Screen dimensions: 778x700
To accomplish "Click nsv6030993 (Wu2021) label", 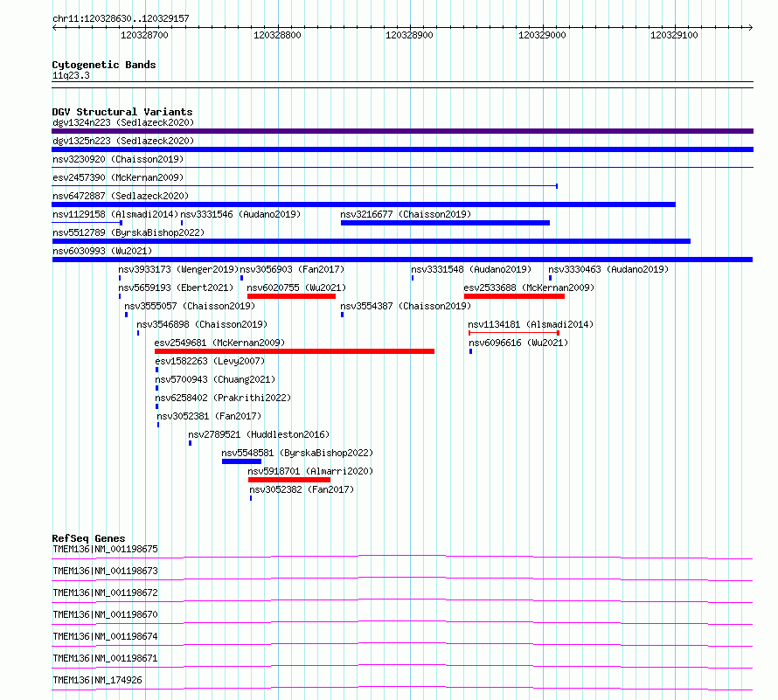I will pos(102,251).
